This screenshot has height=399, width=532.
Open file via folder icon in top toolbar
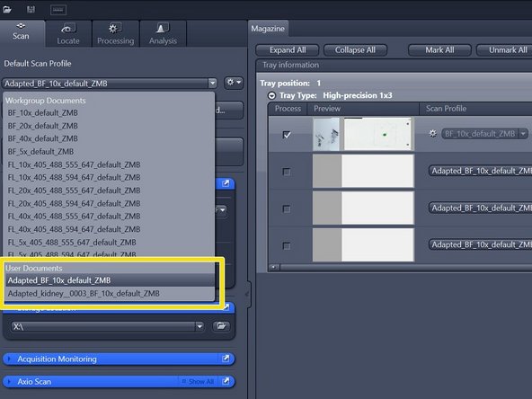(7, 9)
